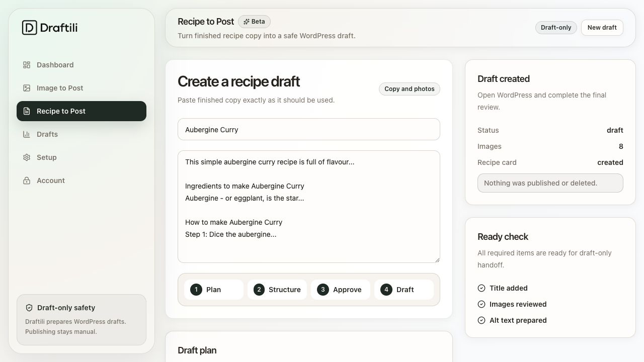Select the Structure step
Viewport: 644px width, 362px height.
click(277, 290)
